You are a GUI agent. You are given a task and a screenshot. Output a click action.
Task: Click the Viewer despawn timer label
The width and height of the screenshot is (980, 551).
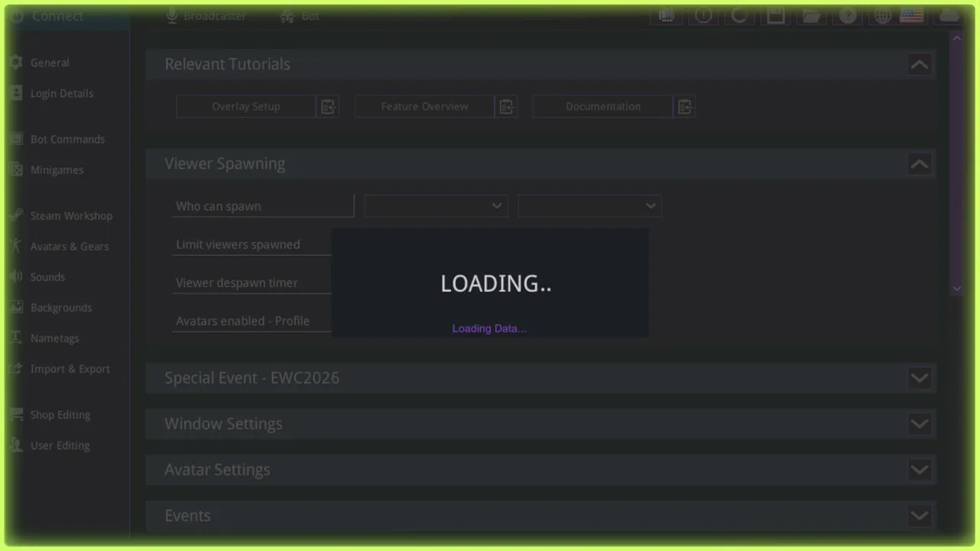(237, 282)
